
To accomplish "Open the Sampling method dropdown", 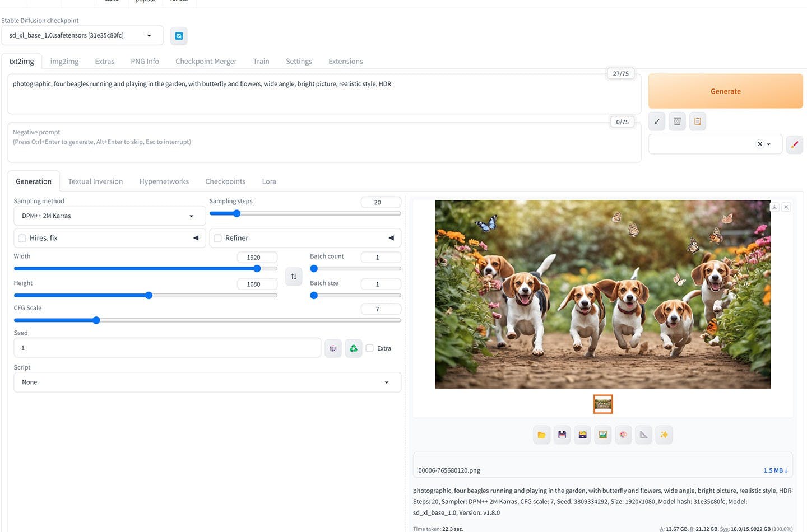I will coord(109,216).
